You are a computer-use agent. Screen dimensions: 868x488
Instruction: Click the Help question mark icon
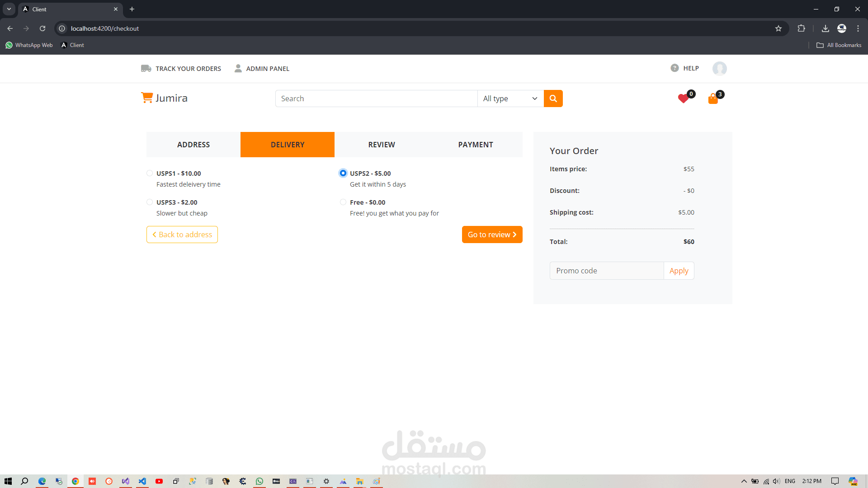675,68
